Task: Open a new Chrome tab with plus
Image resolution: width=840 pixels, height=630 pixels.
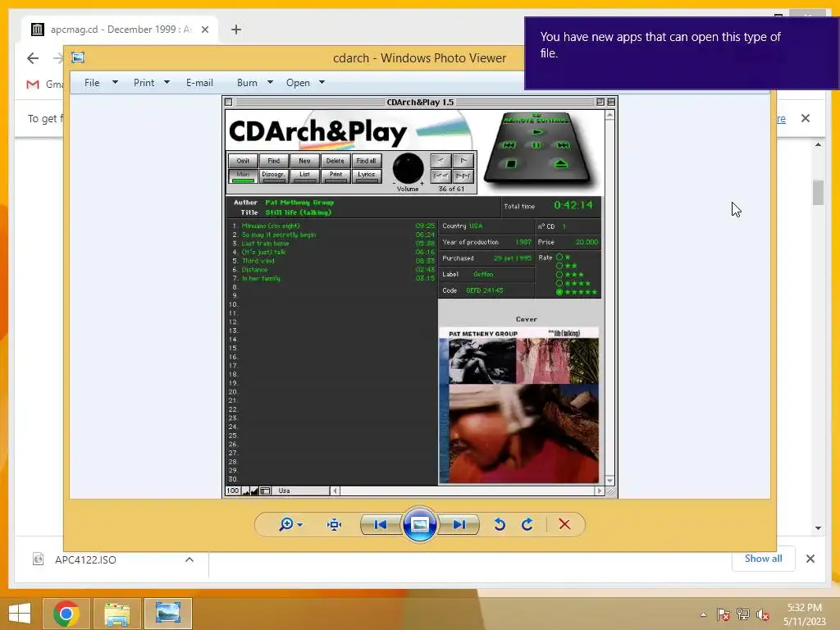Action: [236, 30]
